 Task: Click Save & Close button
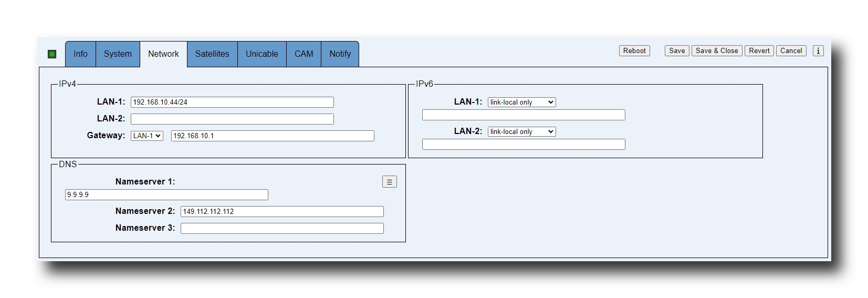pos(717,51)
